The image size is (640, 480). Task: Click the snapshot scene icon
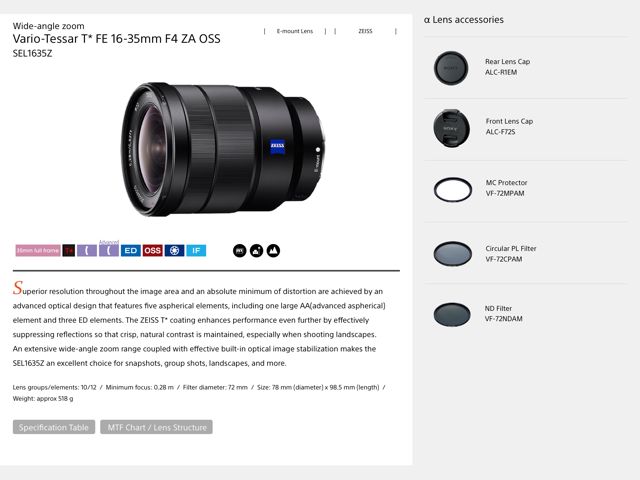[256, 251]
